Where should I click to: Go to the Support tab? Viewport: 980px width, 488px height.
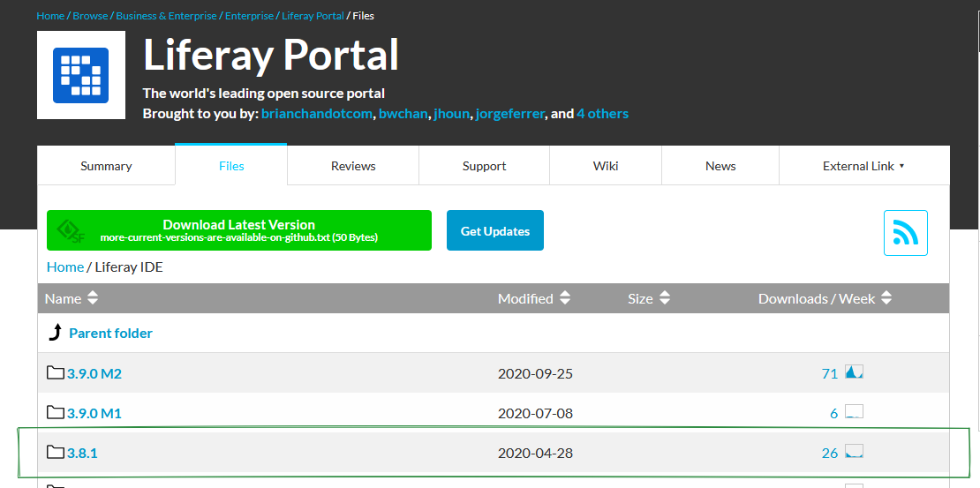tap(485, 166)
